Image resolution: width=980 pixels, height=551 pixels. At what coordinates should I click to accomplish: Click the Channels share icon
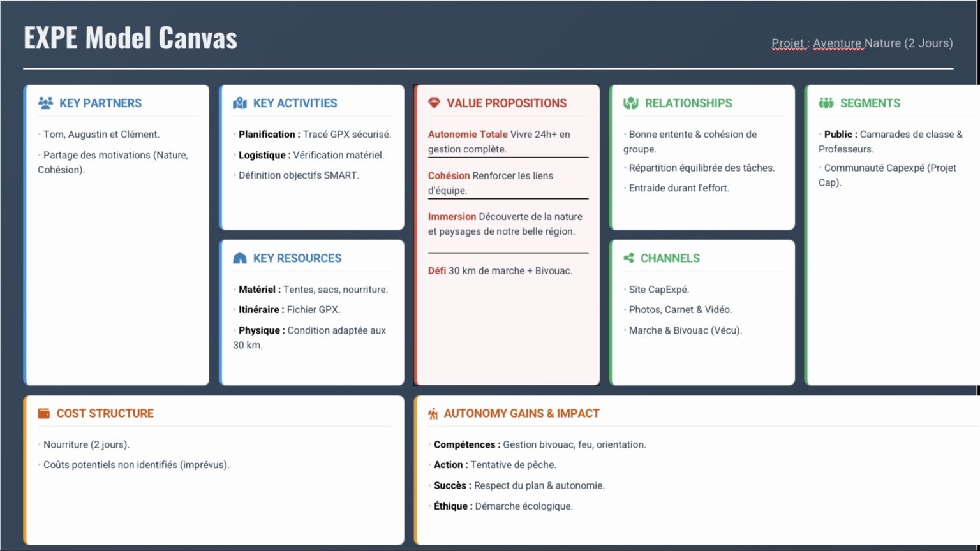(629, 258)
